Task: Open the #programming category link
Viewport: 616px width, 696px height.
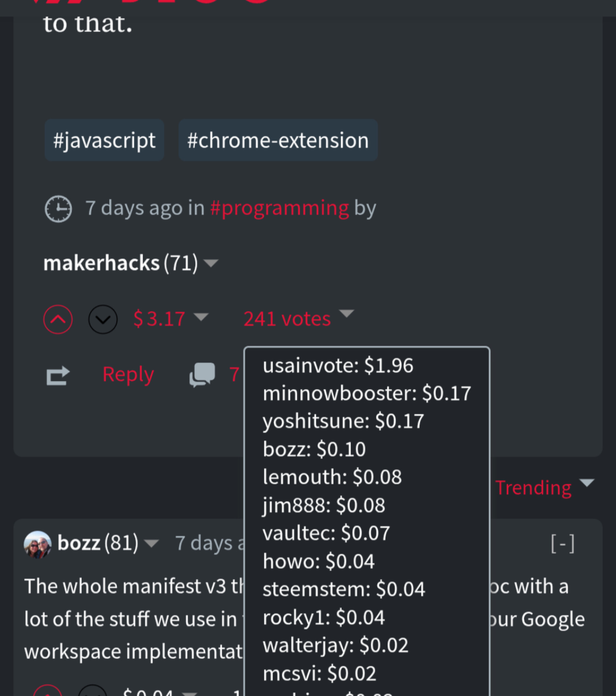Action: click(x=279, y=208)
